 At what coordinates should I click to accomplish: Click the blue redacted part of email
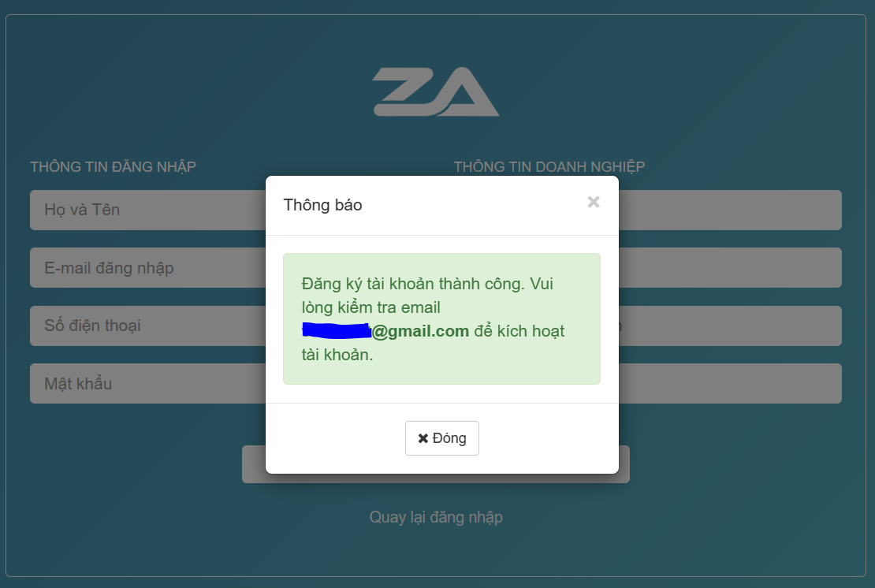click(337, 331)
